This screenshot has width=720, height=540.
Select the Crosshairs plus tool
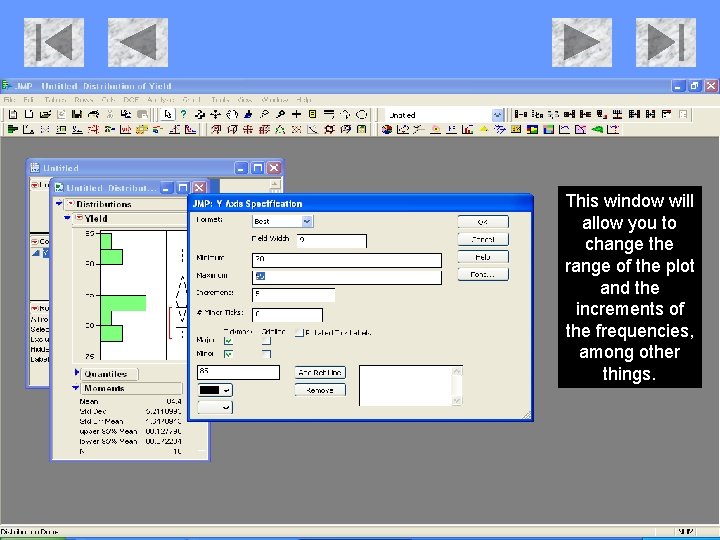(296, 114)
